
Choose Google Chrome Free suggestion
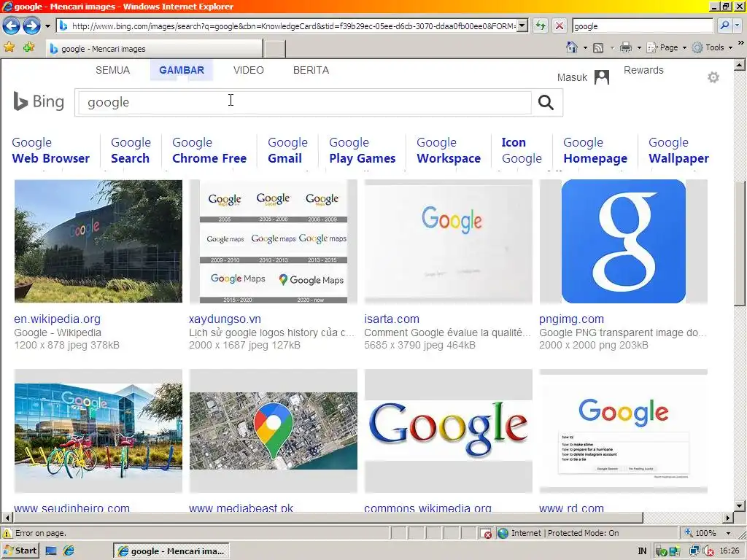(209, 150)
